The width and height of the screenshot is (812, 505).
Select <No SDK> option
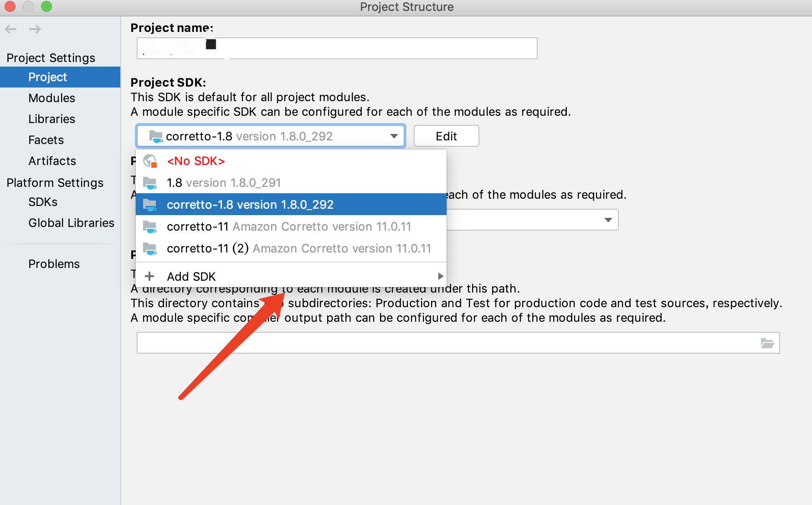[x=196, y=161]
